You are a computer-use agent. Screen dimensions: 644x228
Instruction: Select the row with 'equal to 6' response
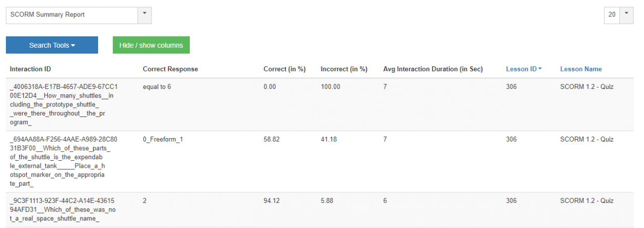(156, 87)
